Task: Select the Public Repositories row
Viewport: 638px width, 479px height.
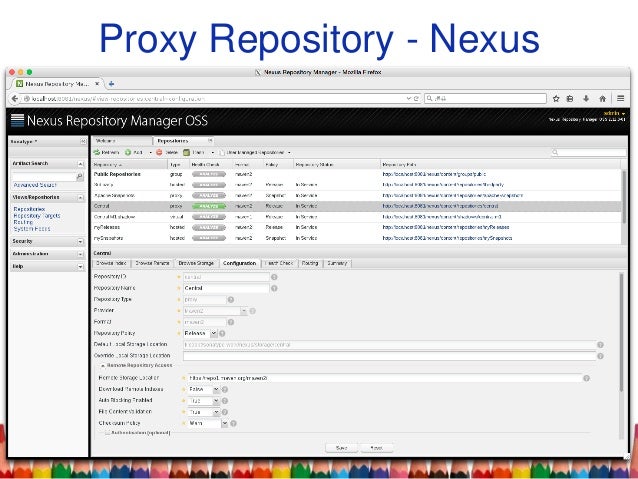Action: coord(357,174)
